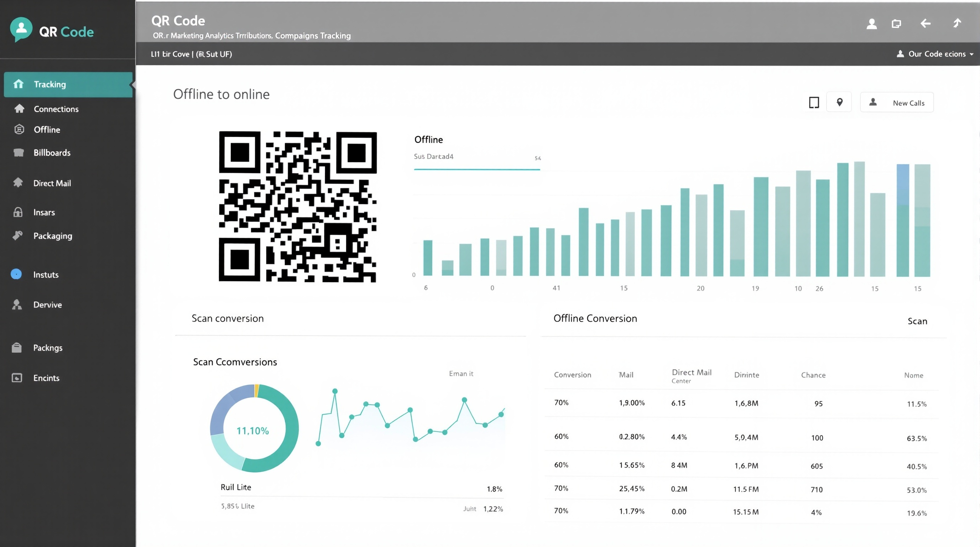Click the breadcrumb LI1 tir Cove
The height and width of the screenshot is (547, 980).
click(x=170, y=54)
